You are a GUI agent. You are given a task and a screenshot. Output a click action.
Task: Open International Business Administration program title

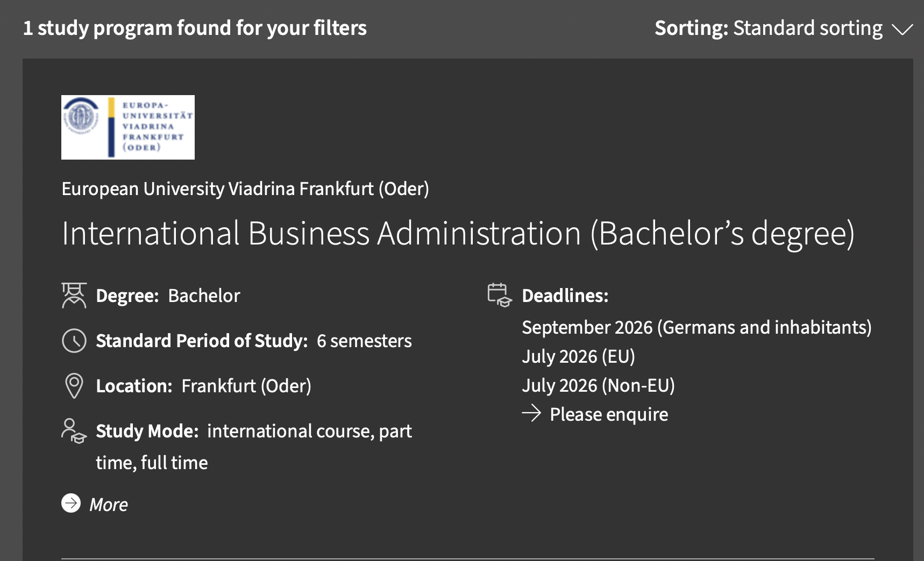point(458,233)
